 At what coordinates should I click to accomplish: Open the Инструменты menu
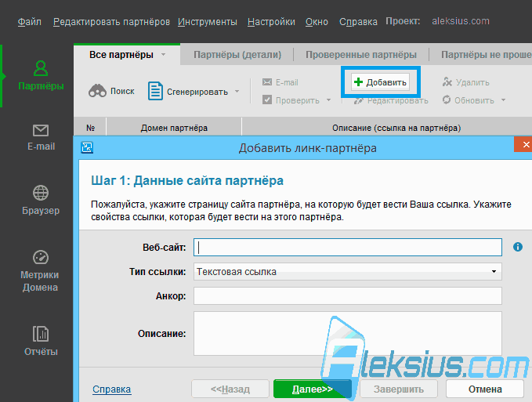coord(208,22)
